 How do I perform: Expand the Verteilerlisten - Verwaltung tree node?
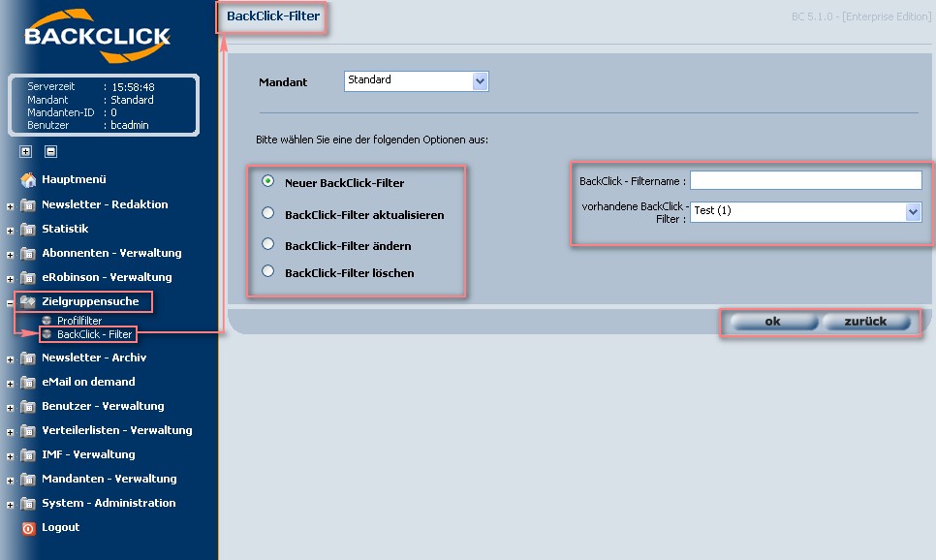click(10, 432)
